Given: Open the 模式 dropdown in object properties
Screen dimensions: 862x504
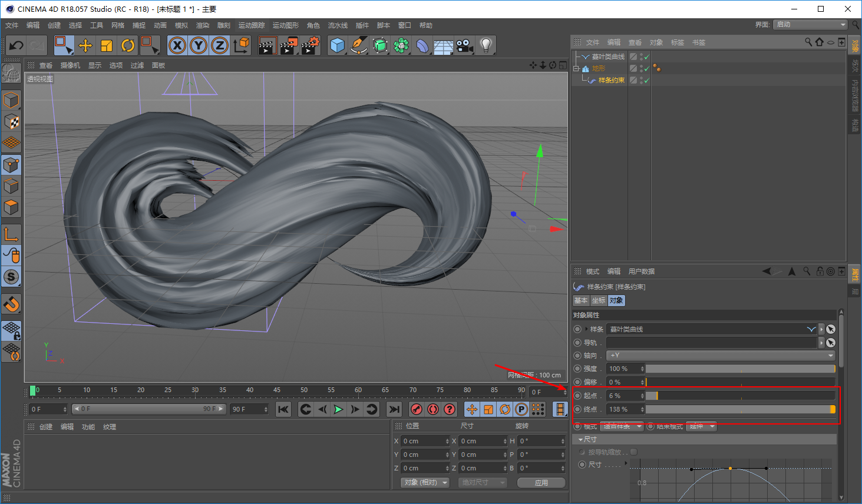Looking at the screenshot, I should tap(622, 426).
